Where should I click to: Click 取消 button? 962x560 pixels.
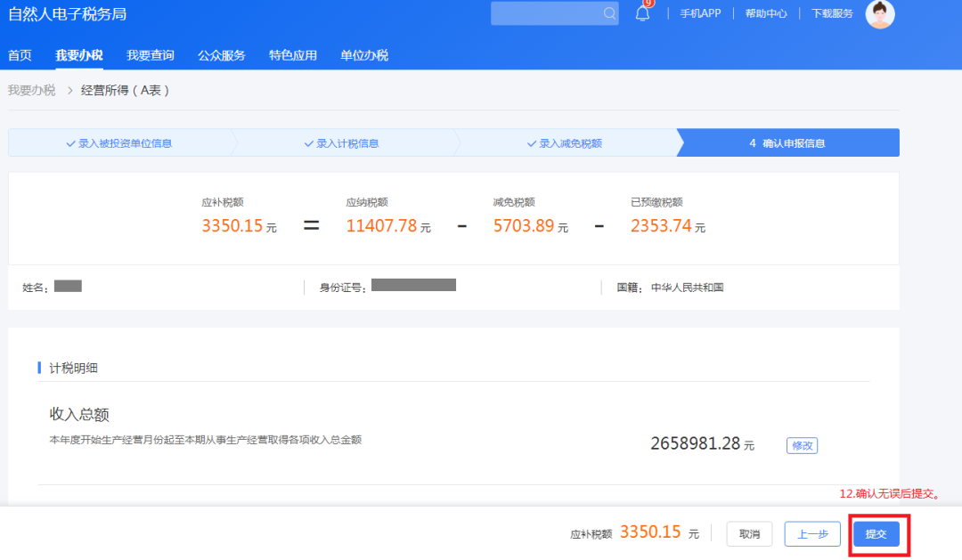(x=749, y=534)
